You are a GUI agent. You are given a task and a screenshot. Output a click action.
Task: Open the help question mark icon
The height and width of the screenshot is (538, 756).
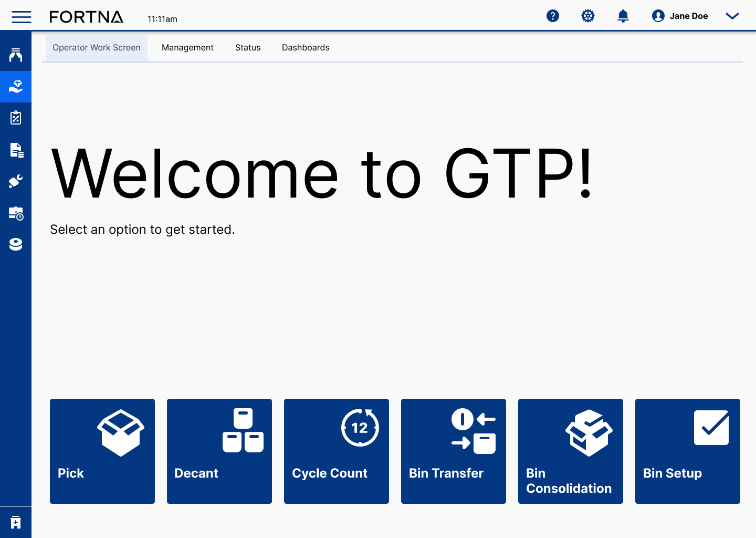(x=553, y=16)
